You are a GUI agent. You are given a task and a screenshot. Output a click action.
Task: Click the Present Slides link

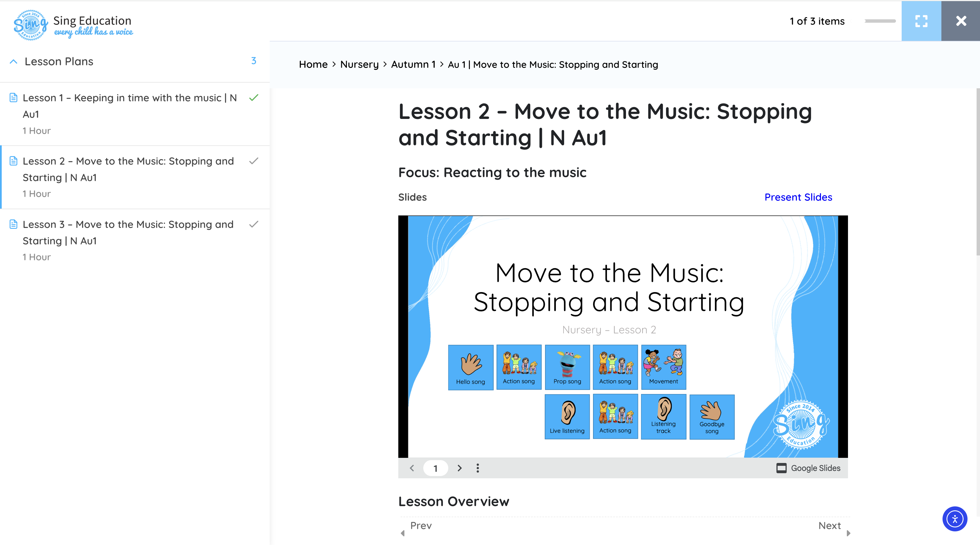coord(798,197)
